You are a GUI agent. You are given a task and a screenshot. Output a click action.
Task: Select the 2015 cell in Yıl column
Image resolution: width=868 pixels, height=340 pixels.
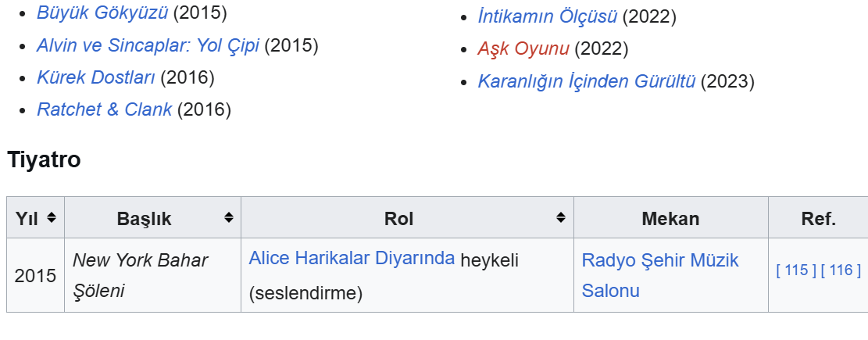tap(35, 276)
